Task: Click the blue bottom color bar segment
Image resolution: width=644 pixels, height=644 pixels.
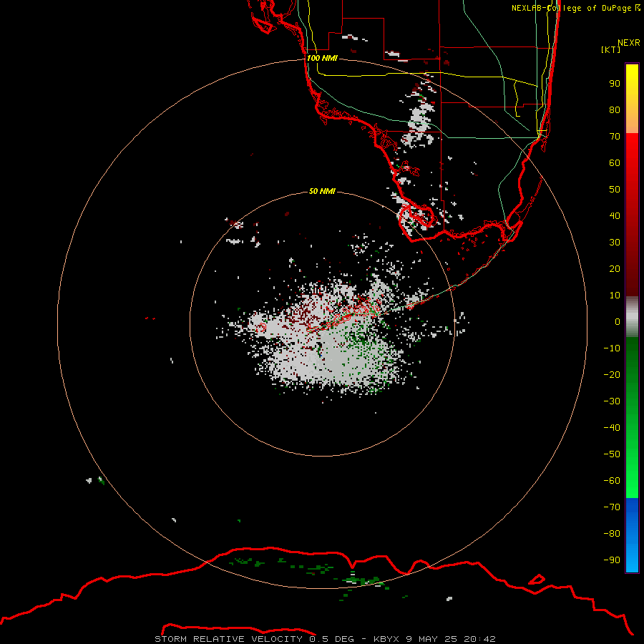Action: [x=632, y=535]
